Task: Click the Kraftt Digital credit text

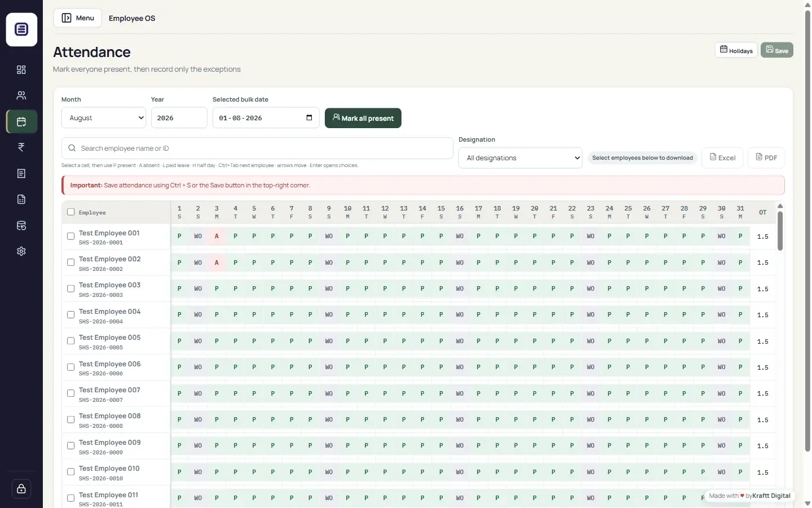Action: point(771,496)
